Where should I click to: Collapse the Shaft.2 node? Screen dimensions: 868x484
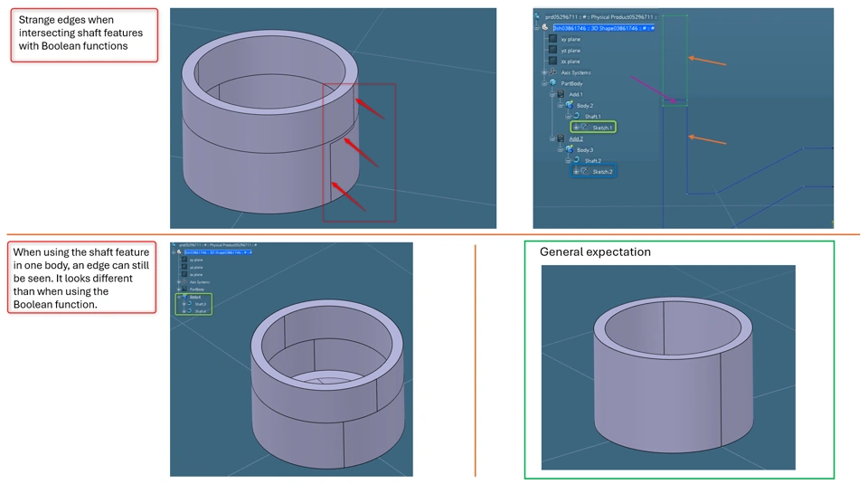pos(568,161)
